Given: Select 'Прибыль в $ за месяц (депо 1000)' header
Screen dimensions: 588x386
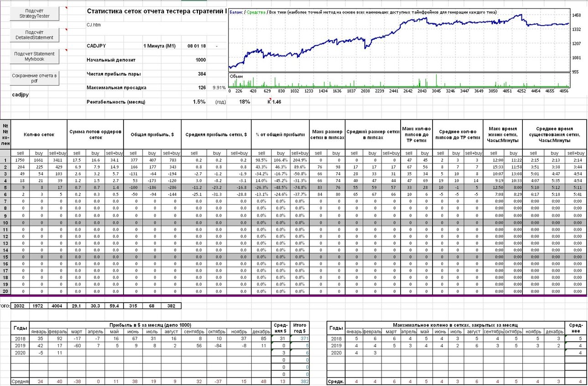Looking at the screenshot, I should (x=150, y=324).
